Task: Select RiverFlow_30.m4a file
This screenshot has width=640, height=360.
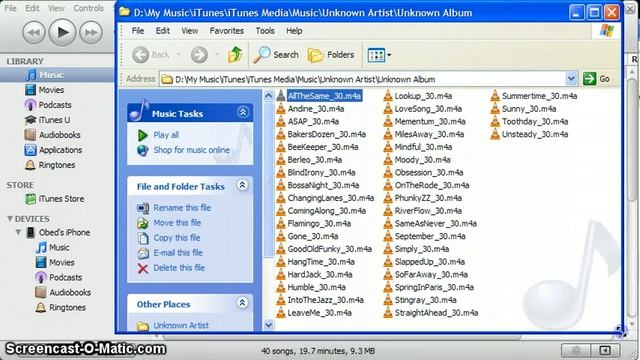Action: (x=428, y=211)
